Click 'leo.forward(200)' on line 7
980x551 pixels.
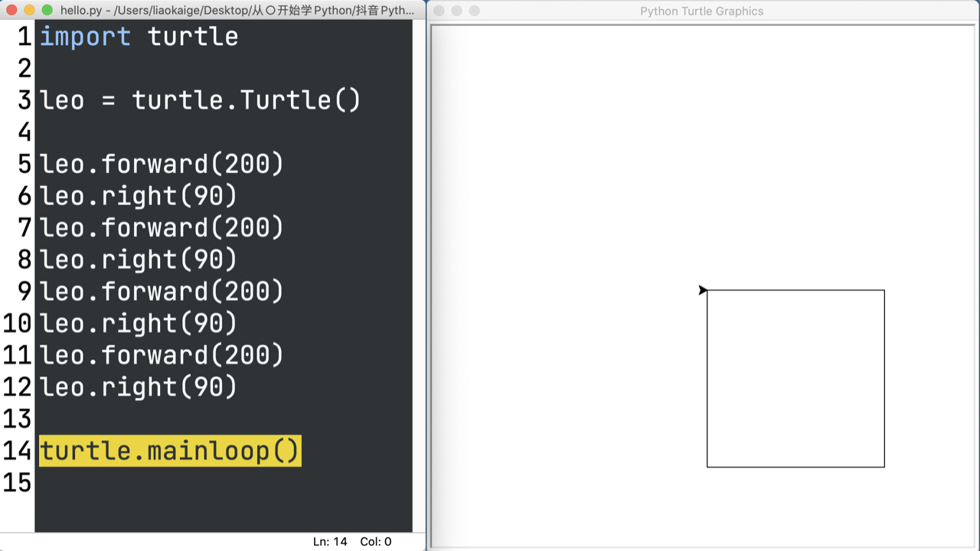pos(162,228)
